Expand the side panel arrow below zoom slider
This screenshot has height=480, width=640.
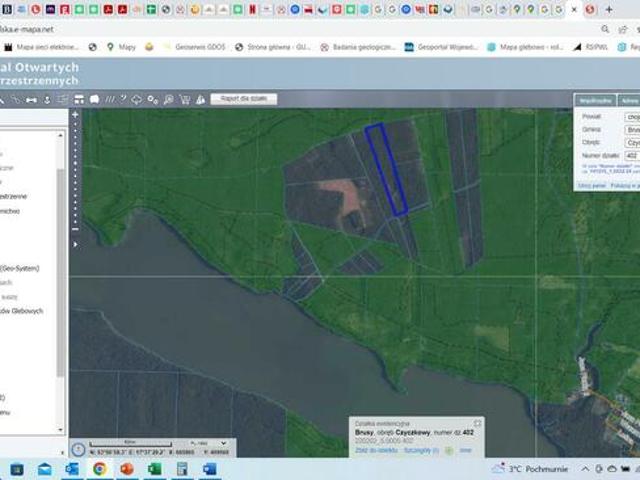point(75,243)
